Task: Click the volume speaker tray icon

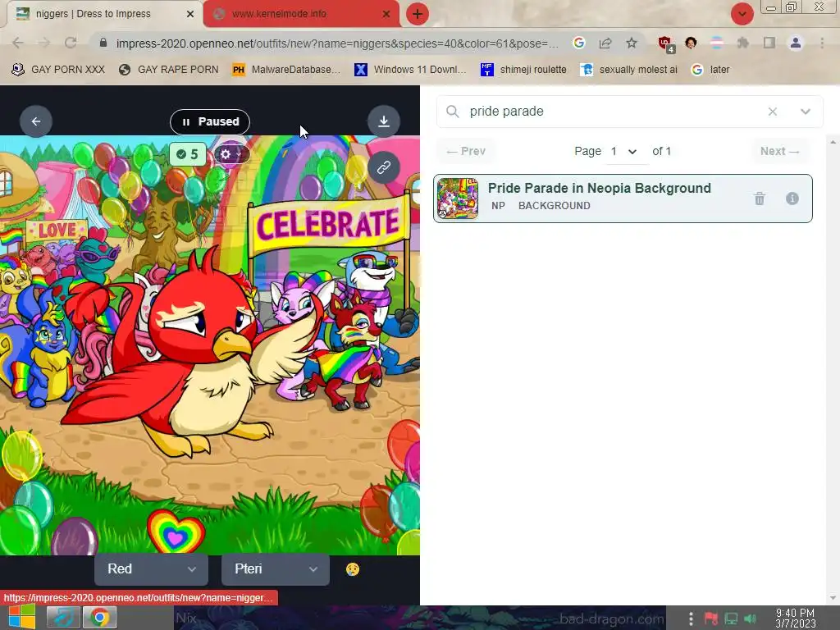Action: (x=751, y=619)
